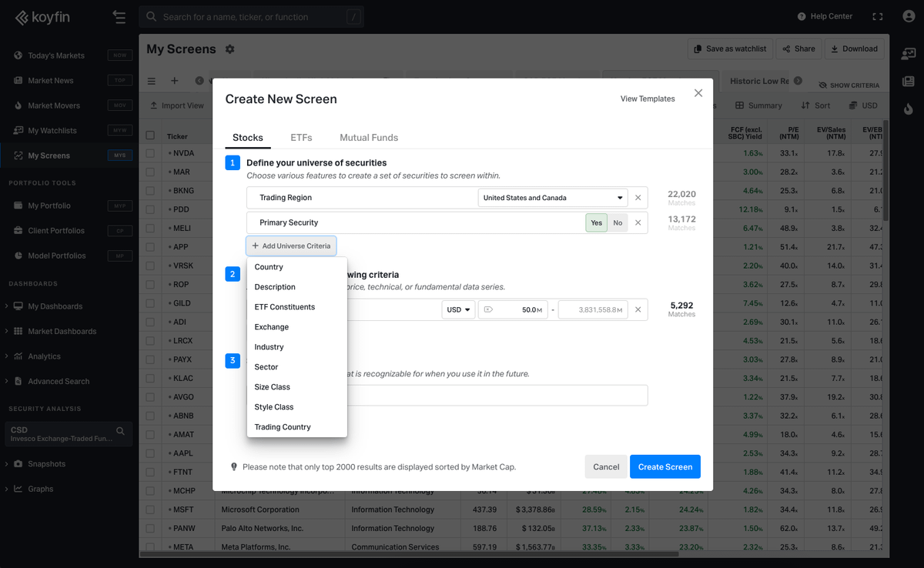Click the Create Screen button
The width and height of the screenshot is (924, 568).
665,466
